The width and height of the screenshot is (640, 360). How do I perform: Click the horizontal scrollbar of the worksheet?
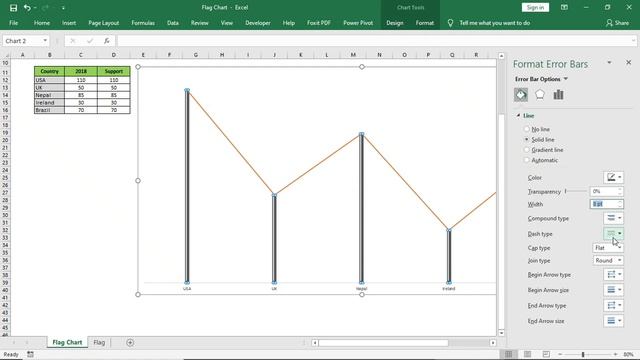click(x=383, y=342)
